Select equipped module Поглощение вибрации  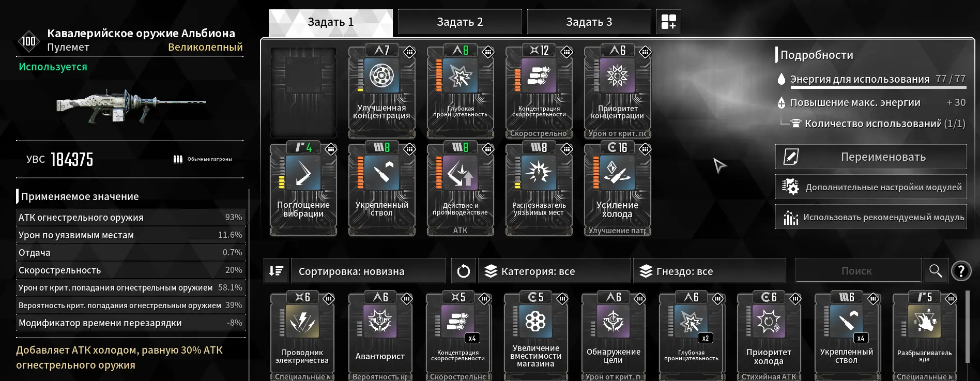[x=303, y=189]
